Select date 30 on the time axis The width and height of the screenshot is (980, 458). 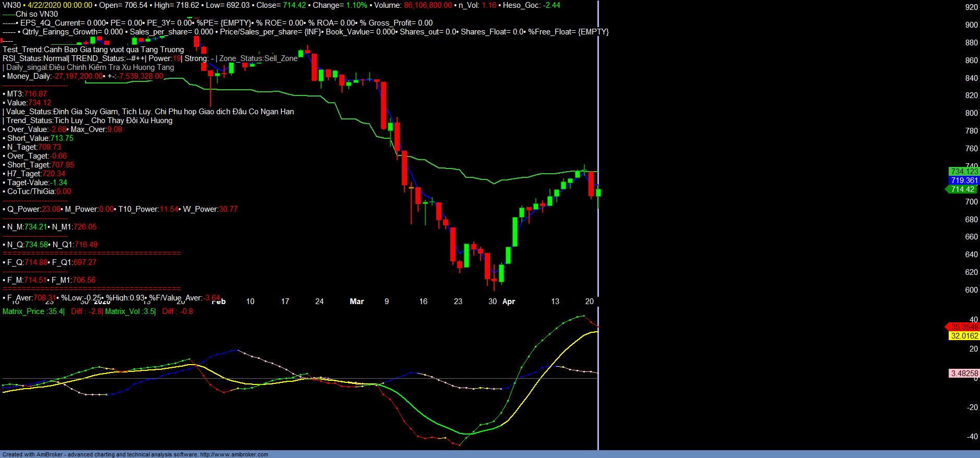492,302
